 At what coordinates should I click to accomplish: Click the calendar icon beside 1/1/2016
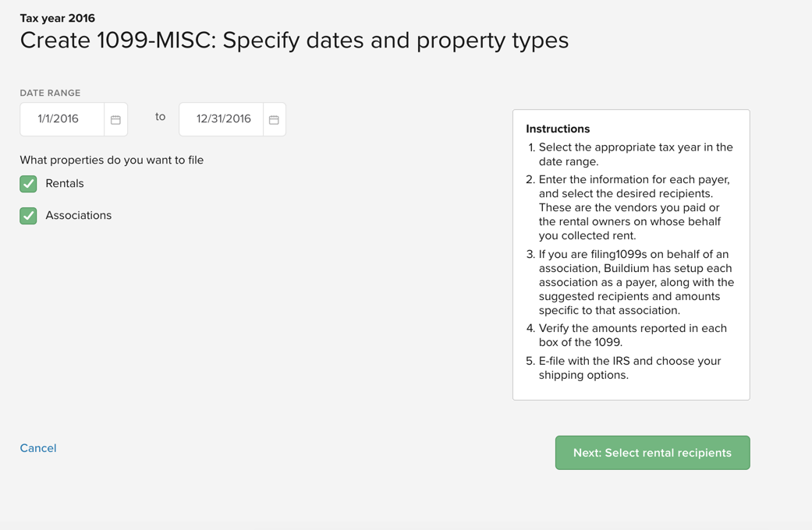[x=115, y=118]
